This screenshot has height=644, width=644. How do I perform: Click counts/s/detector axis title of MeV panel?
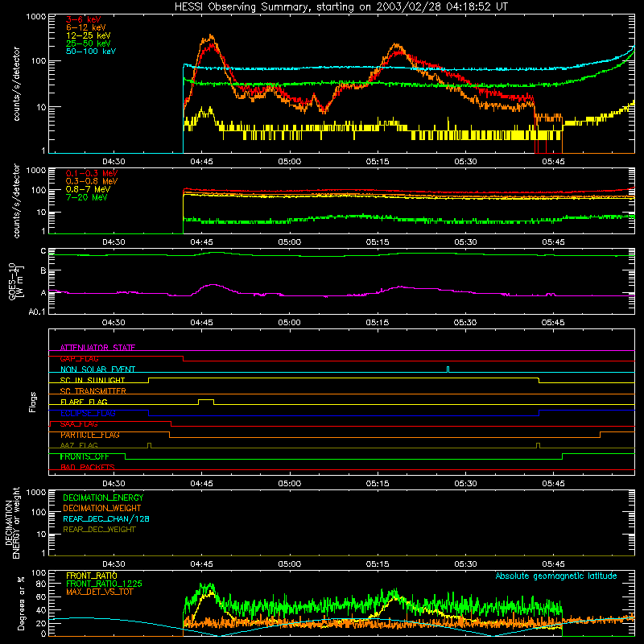coord(16,200)
